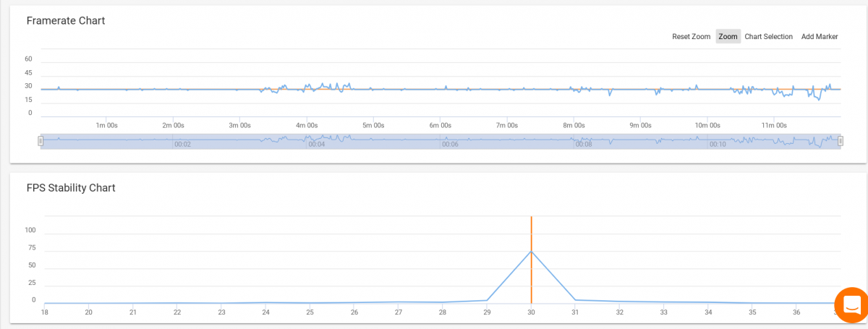Select the peak point at 30 FPS
This screenshot has height=329, width=868.
(532, 251)
